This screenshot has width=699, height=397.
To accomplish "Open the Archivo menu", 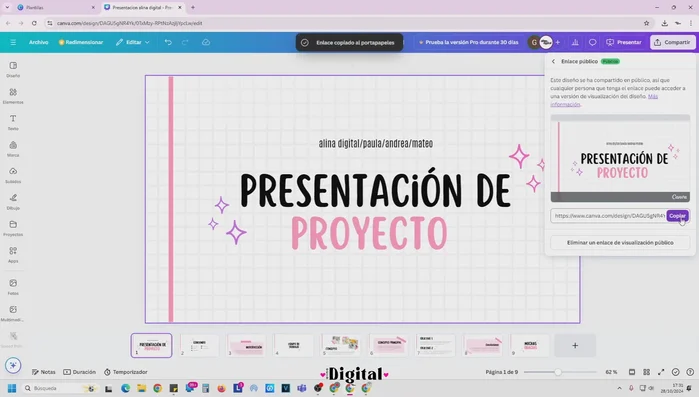I will tap(38, 42).
